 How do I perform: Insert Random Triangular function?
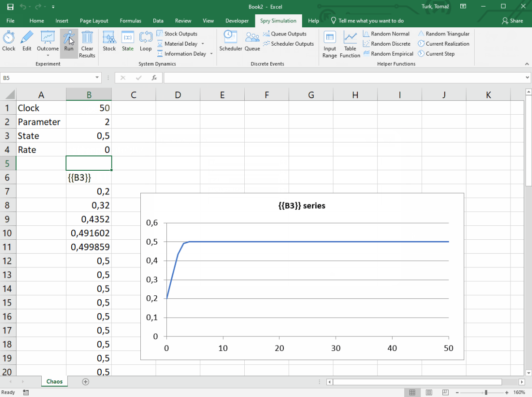(x=444, y=34)
